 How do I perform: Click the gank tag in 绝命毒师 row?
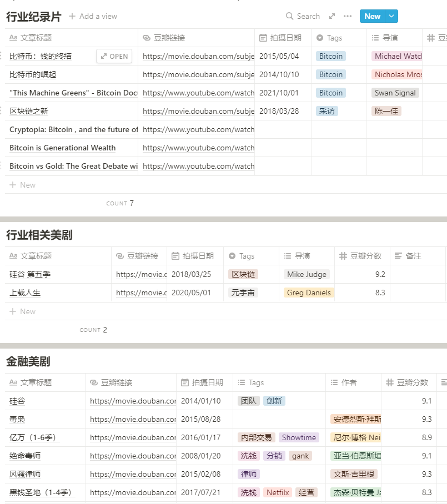[x=300, y=456]
